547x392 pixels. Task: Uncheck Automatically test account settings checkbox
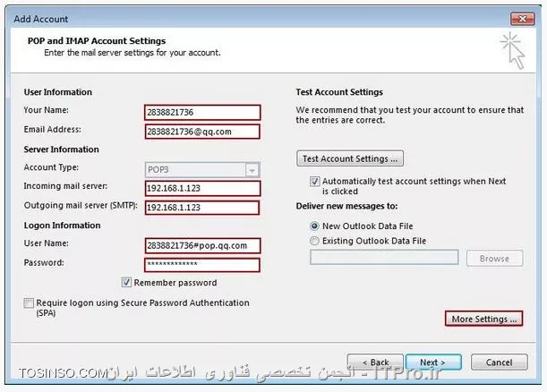(x=314, y=182)
